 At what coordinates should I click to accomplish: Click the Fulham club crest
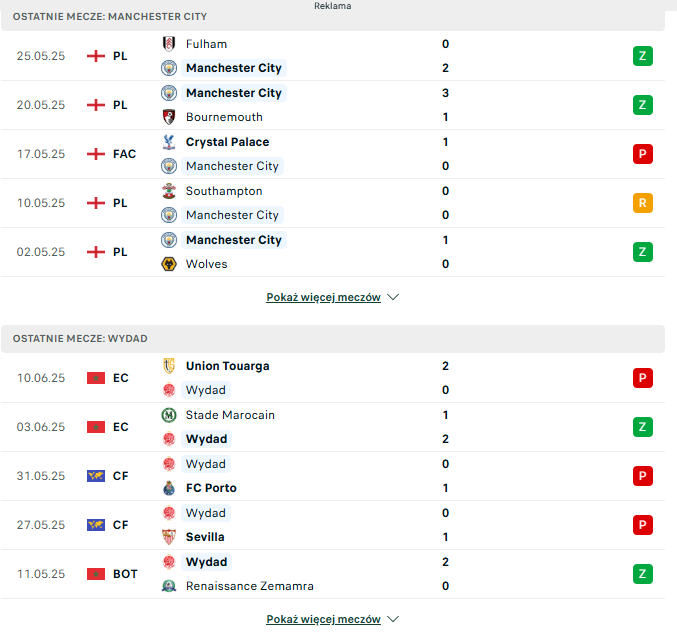coord(169,44)
